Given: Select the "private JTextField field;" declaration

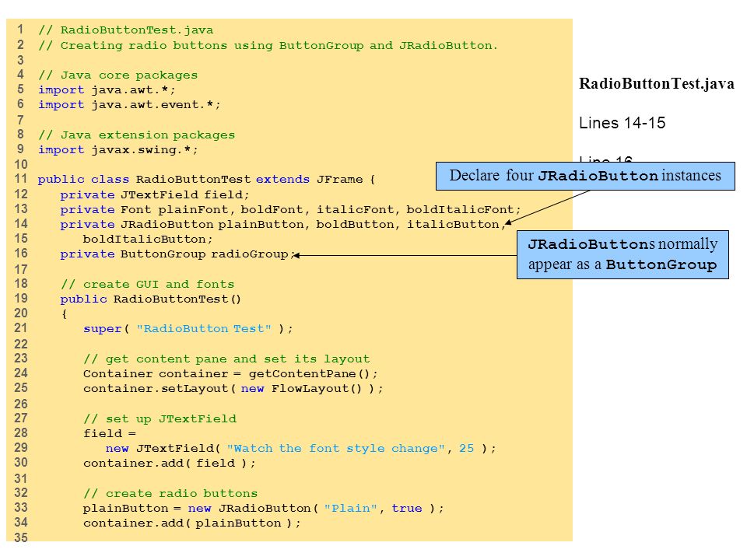Looking at the screenshot, I should [154, 194].
